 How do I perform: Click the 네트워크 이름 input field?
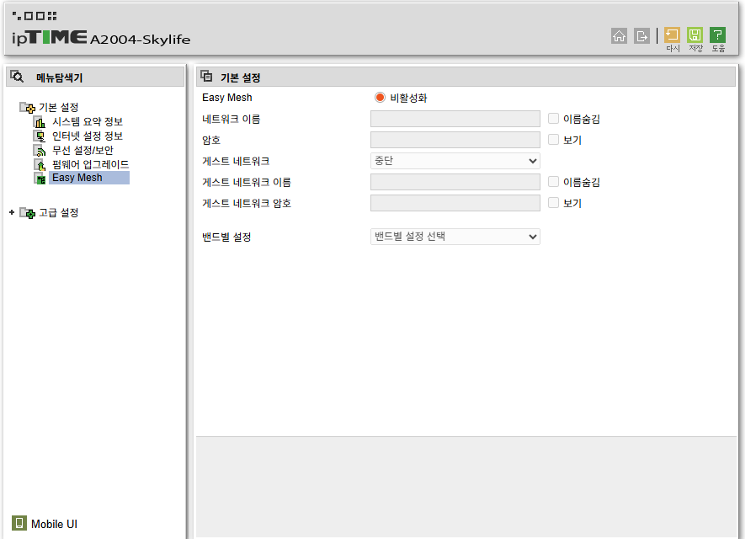[x=455, y=119]
